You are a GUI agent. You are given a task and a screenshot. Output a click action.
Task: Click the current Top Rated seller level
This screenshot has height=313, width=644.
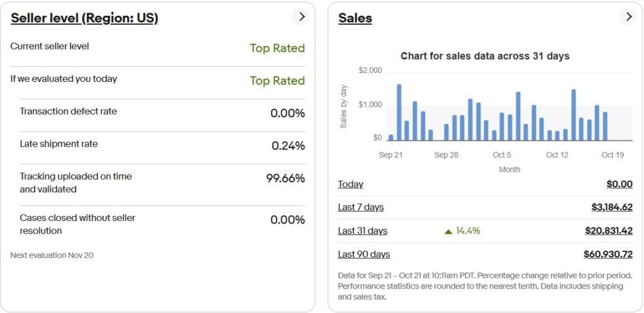point(277,48)
